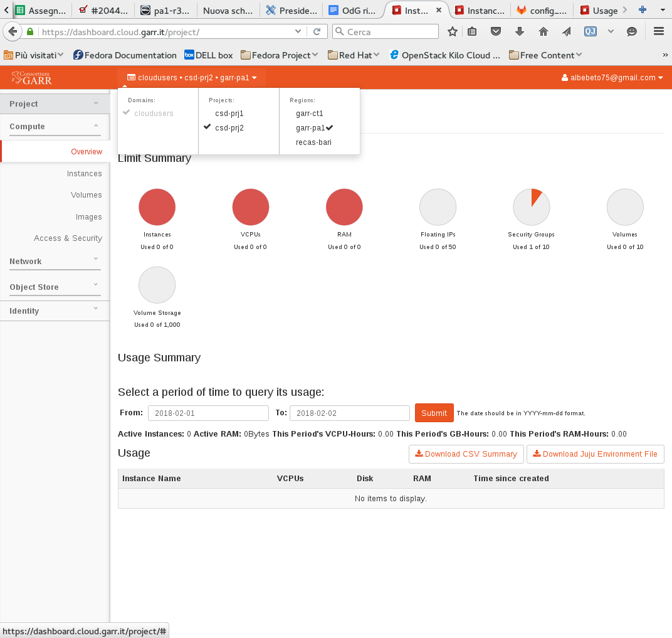
Task: Open the downloads arrow icon
Action: point(519,31)
